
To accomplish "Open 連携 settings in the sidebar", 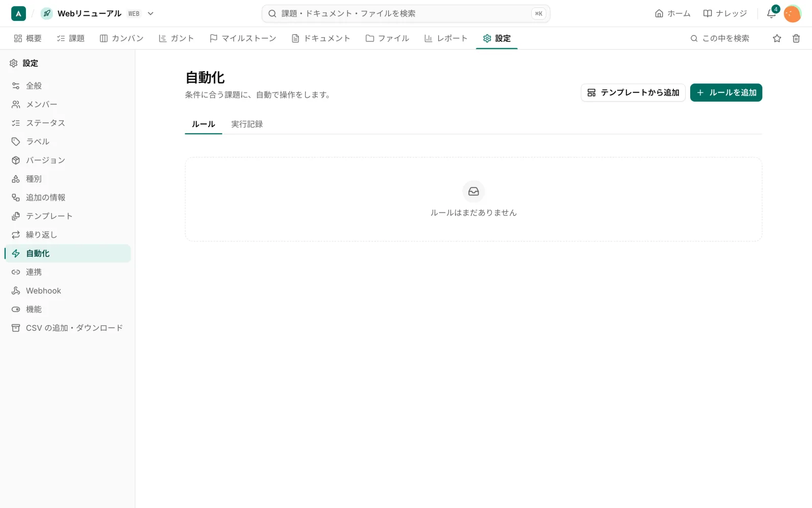I will click(67, 272).
